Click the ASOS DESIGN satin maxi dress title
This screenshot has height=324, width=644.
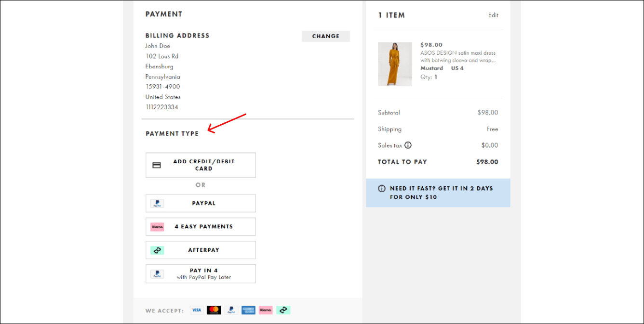(x=458, y=57)
